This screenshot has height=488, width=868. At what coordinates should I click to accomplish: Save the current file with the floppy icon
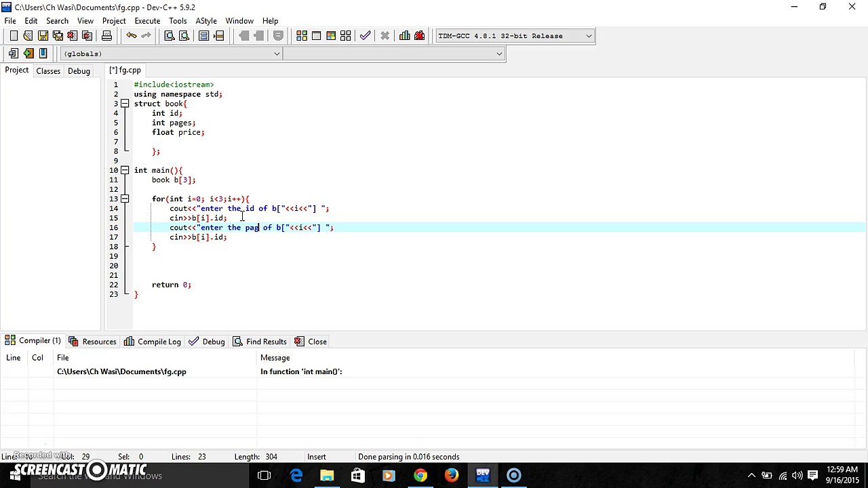pyautogui.click(x=43, y=36)
